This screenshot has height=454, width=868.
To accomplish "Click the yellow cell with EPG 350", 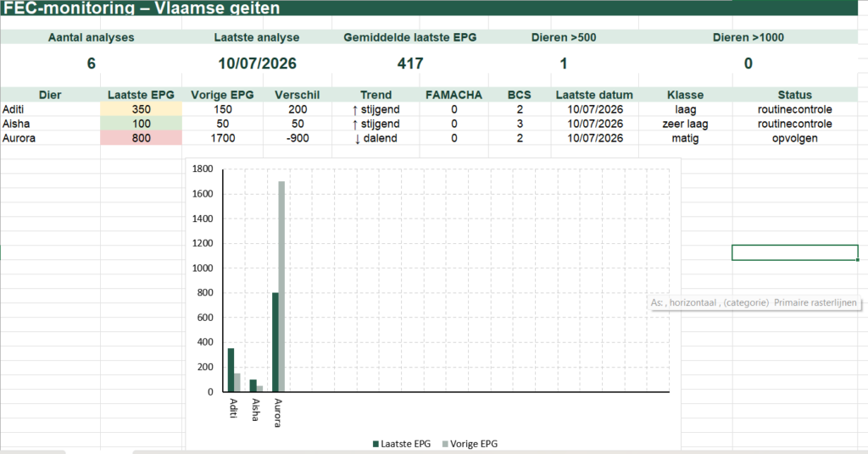I will tap(142, 109).
